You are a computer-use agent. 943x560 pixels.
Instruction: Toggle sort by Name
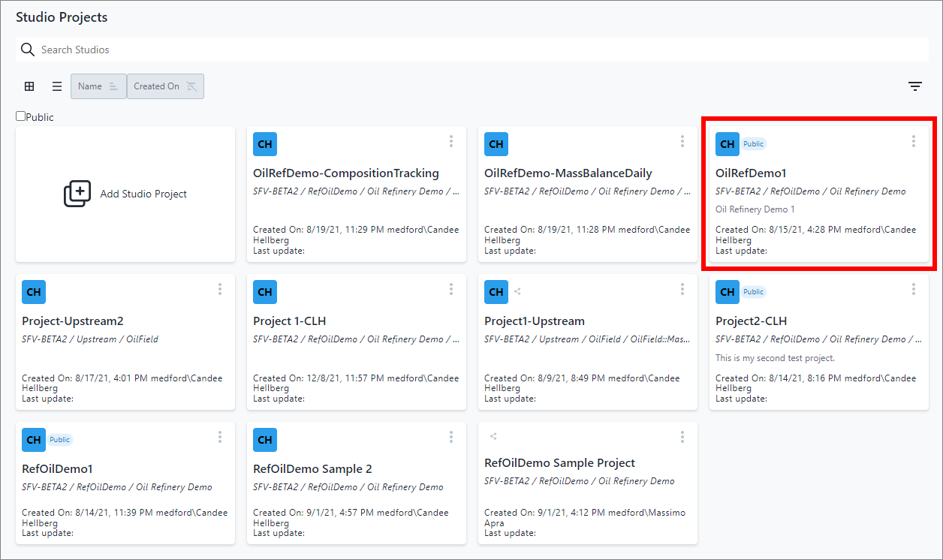98,86
